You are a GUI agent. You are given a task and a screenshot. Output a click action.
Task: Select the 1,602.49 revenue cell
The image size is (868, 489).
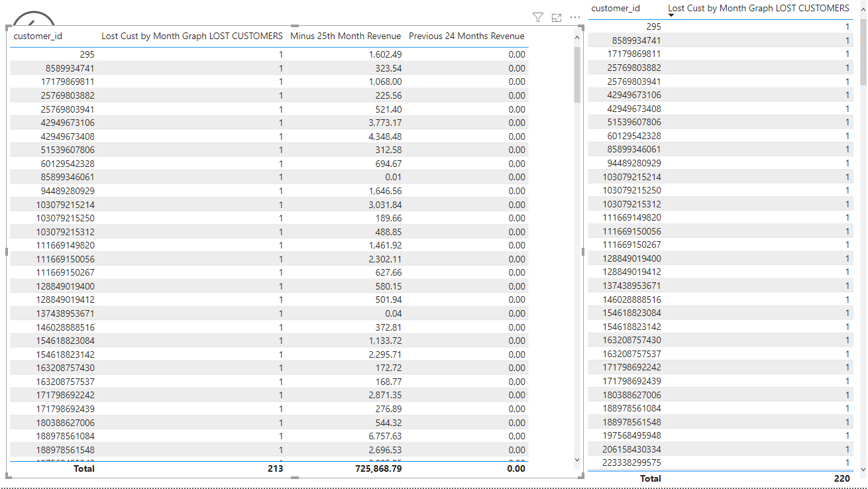click(385, 54)
